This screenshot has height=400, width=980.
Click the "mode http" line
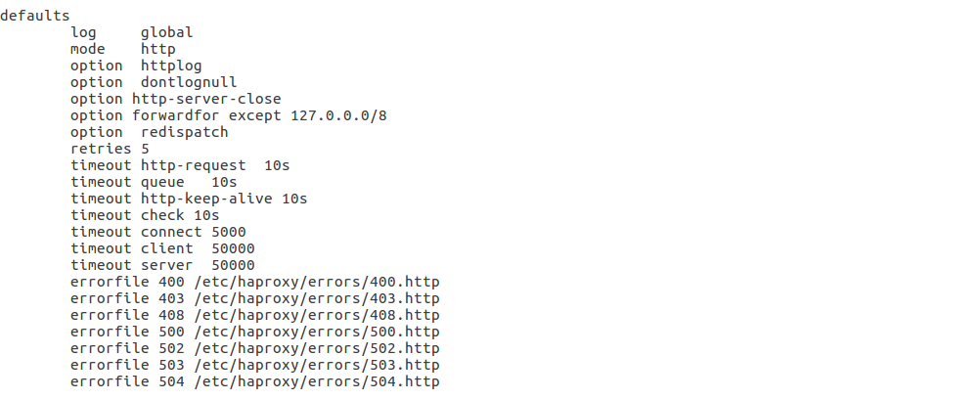point(122,49)
